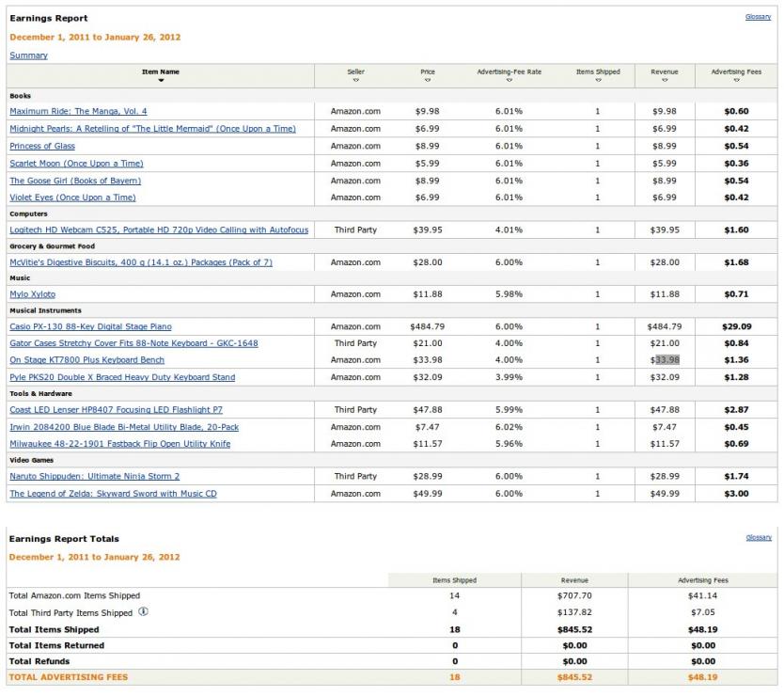Open Scarlet Moon (Once Upon a Time)
784x696 pixels.
[x=76, y=164]
